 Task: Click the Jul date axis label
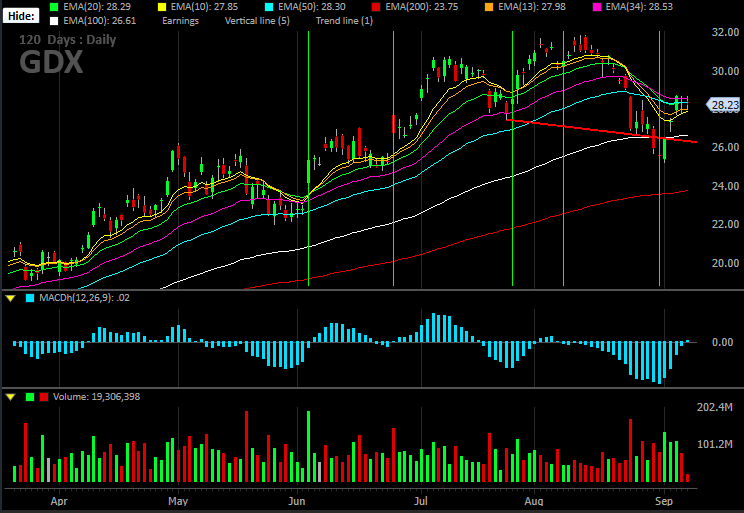click(x=421, y=501)
